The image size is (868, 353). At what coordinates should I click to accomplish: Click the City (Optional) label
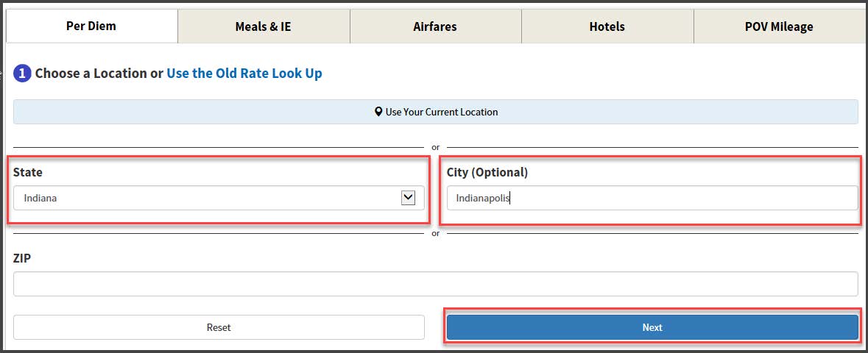click(487, 172)
